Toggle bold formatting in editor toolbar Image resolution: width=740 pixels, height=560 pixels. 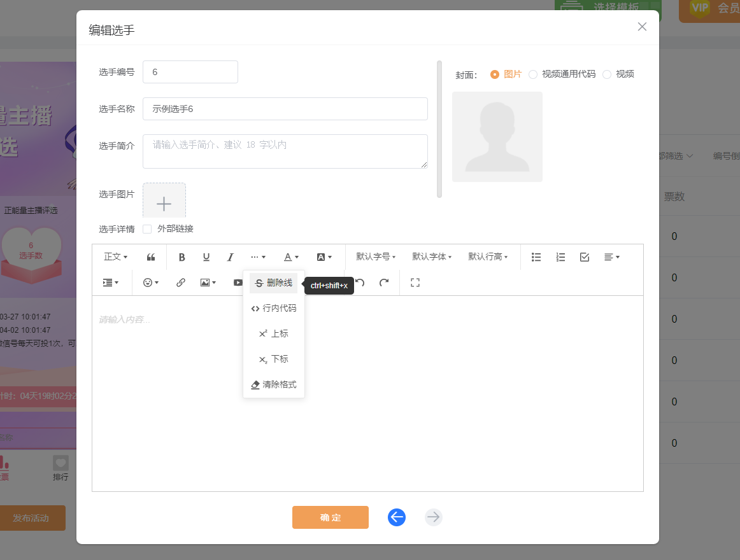tap(182, 257)
